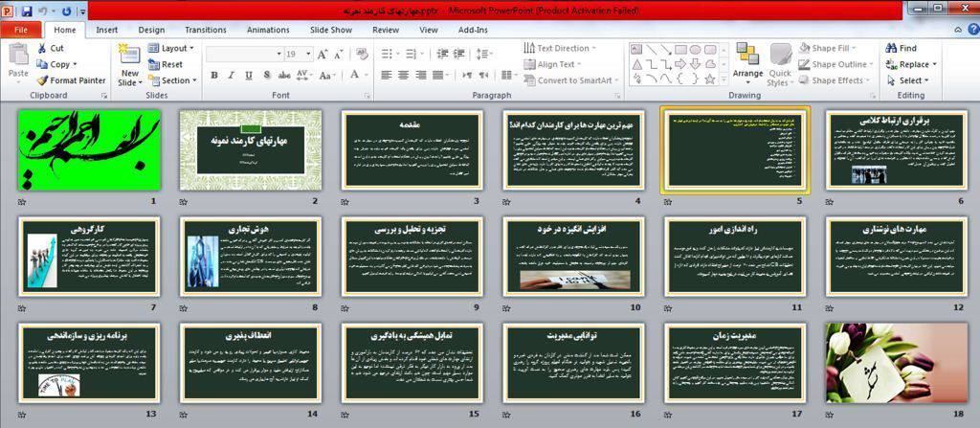
Task: Open Shape Fill color menu
Action: [x=827, y=48]
